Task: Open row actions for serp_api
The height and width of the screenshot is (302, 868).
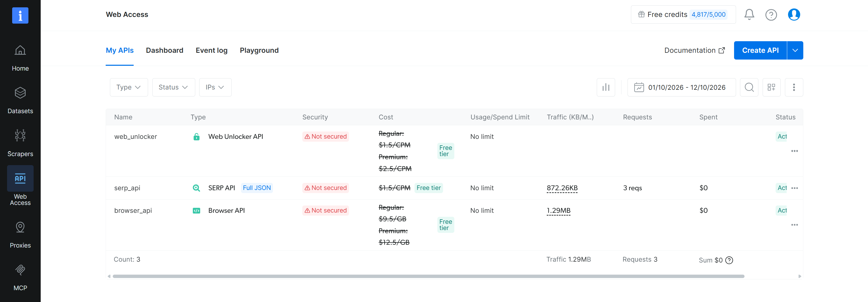Action: tap(794, 188)
